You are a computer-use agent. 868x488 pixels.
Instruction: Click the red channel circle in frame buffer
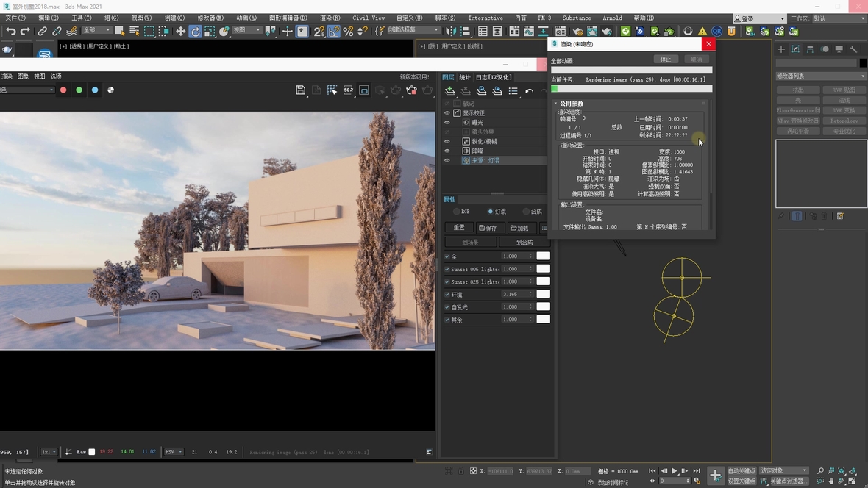63,90
